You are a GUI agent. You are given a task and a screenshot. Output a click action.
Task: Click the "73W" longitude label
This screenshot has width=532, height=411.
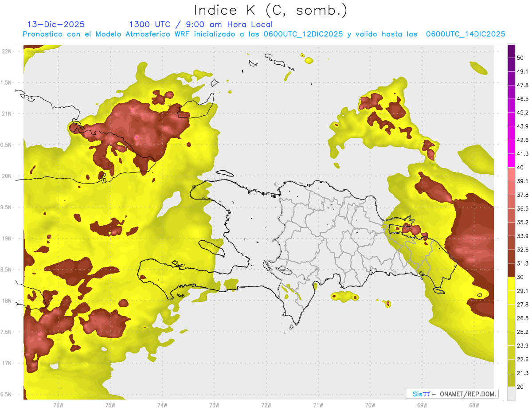click(214, 405)
